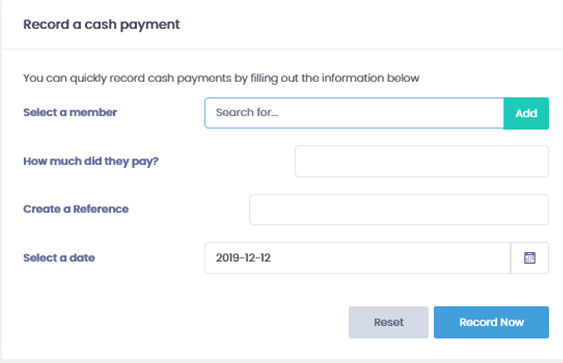This screenshot has width=563, height=363.
Task: Focus the Create a Reference input box
Action: [x=399, y=209]
